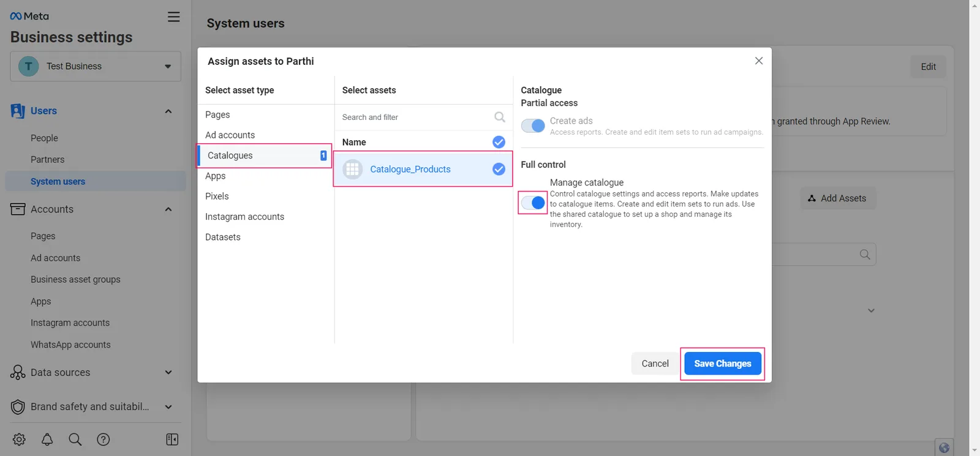Click Save Changes button

coord(723,364)
